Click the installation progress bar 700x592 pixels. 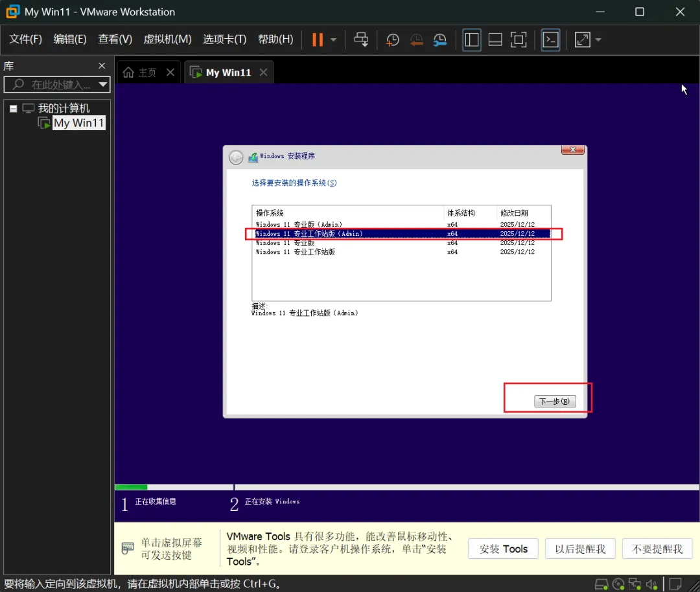coord(406,487)
